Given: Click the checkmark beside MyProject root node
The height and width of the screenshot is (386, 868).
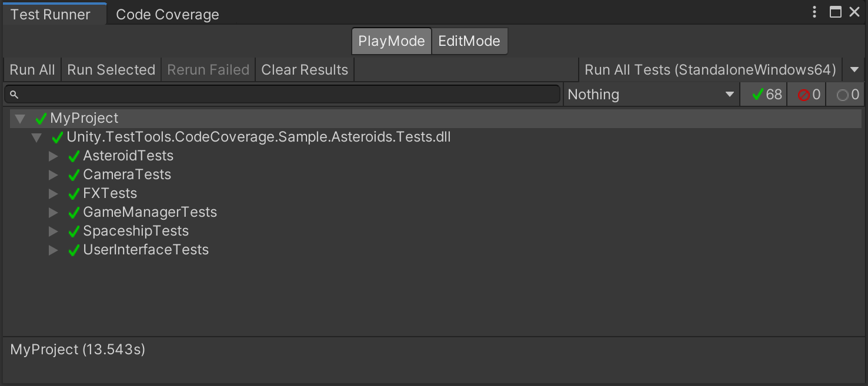Looking at the screenshot, I should coord(40,118).
